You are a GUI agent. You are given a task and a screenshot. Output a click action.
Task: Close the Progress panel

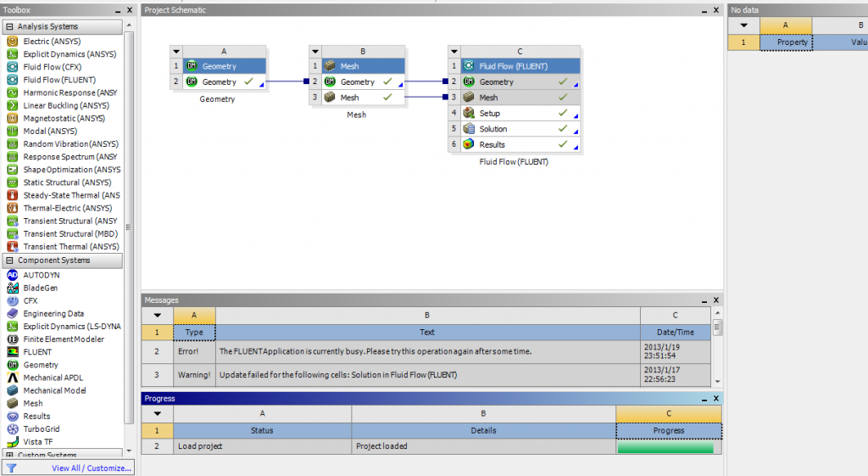(x=715, y=399)
